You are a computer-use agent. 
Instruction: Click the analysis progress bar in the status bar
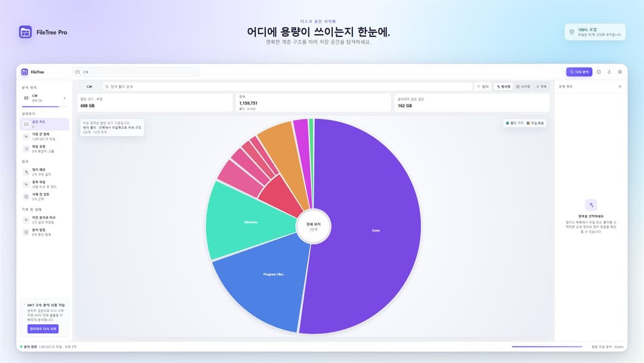(x=547, y=346)
